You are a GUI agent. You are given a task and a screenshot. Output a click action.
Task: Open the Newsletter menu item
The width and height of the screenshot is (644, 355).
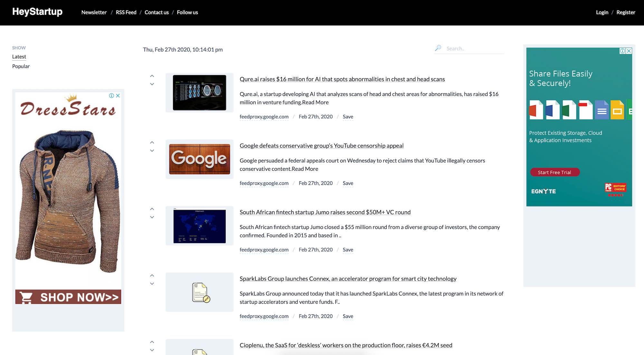point(94,12)
